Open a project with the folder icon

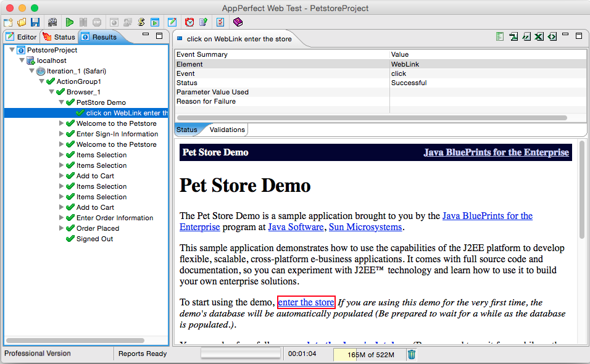[x=22, y=22]
